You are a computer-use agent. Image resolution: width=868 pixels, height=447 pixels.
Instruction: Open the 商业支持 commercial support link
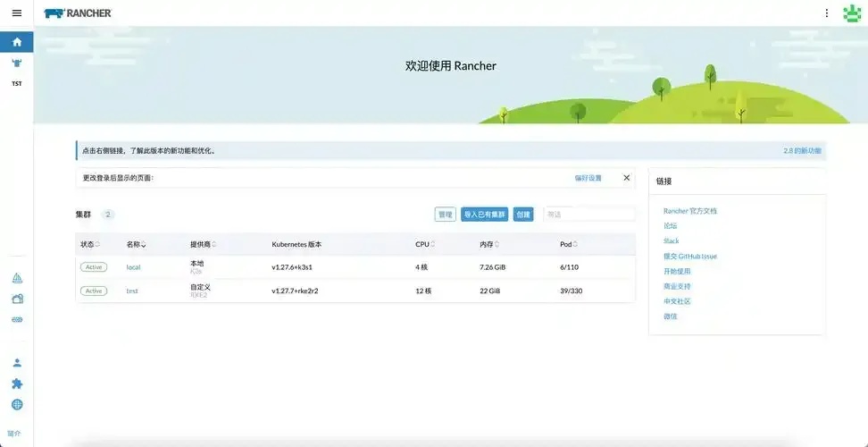coord(677,286)
